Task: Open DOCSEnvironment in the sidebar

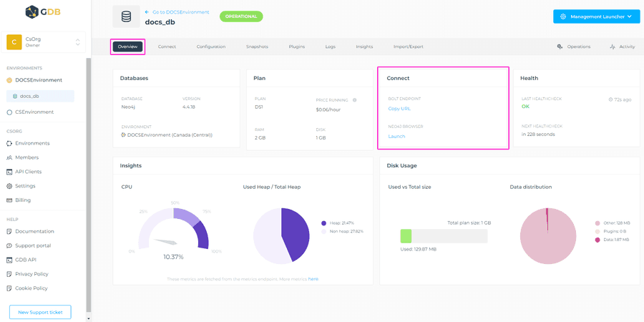Action: coord(39,80)
